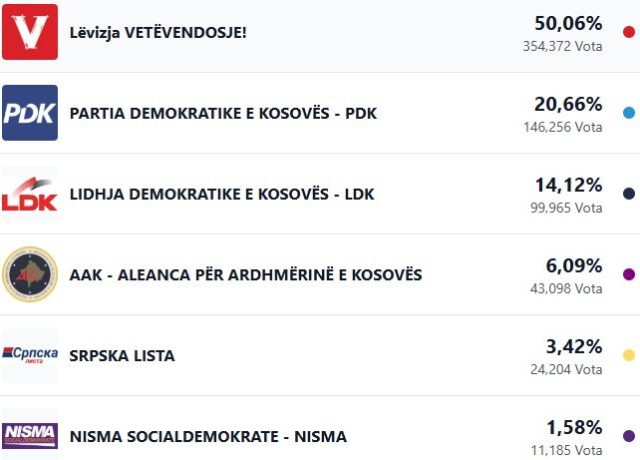Click the Srpska Lista logo
The height and width of the screenshot is (460, 640).
(30, 355)
